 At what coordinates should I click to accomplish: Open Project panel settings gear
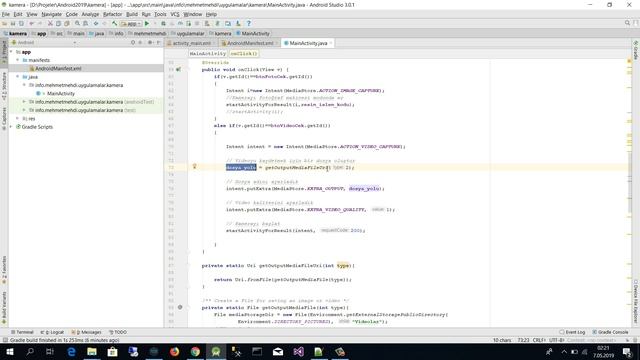click(150, 42)
